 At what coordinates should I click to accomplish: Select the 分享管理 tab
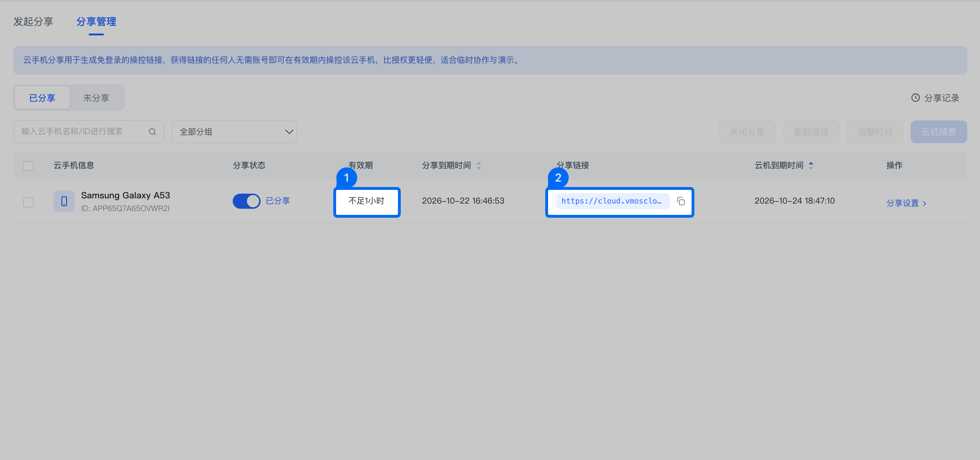click(x=96, y=22)
